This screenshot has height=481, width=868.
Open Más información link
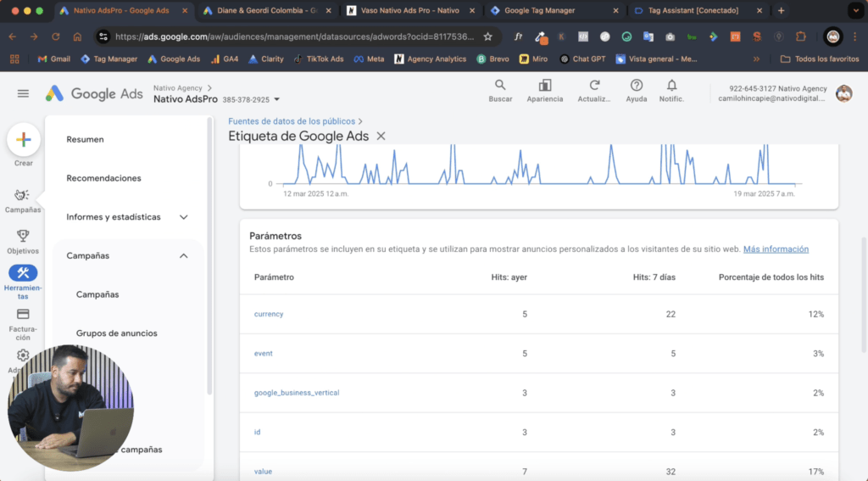pyautogui.click(x=776, y=249)
